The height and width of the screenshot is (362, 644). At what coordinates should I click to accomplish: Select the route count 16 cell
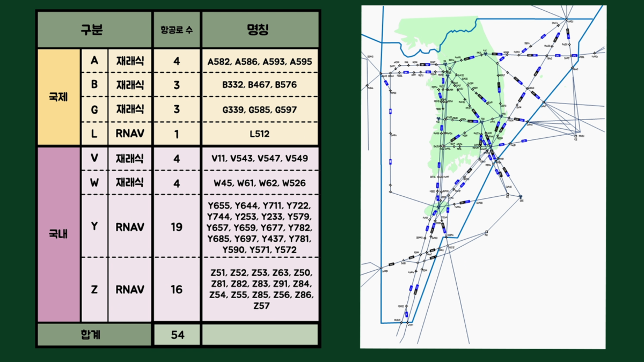pyautogui.click(x=177, y=290)
